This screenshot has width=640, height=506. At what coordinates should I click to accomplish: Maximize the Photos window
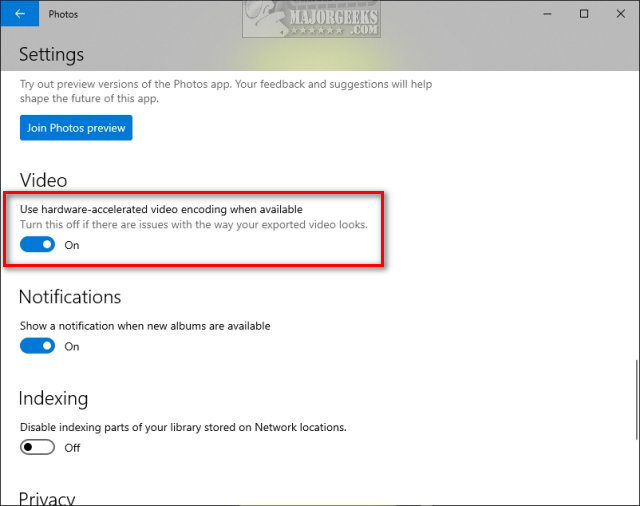point(584,14)
